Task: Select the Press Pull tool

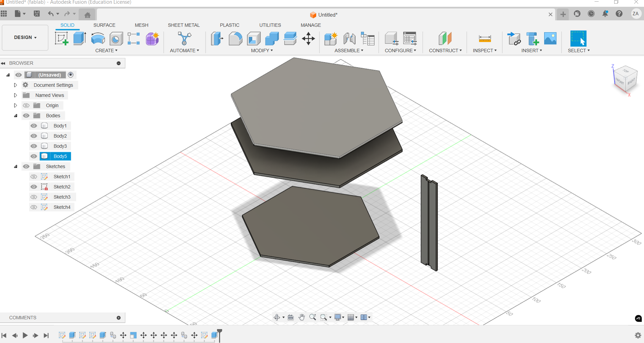Action: (x=217, y=39)
